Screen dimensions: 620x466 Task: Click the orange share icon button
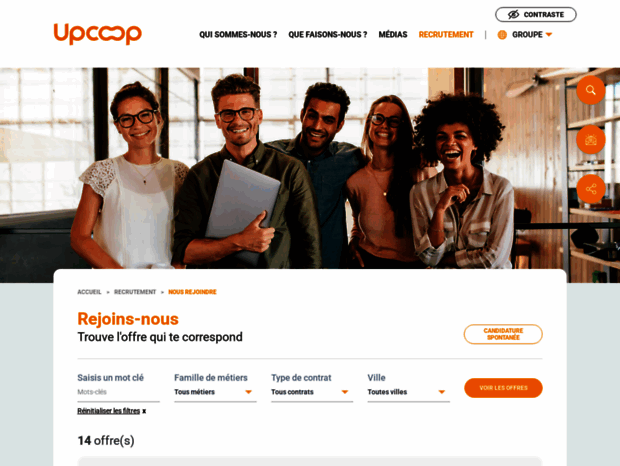tap(591, 189)
